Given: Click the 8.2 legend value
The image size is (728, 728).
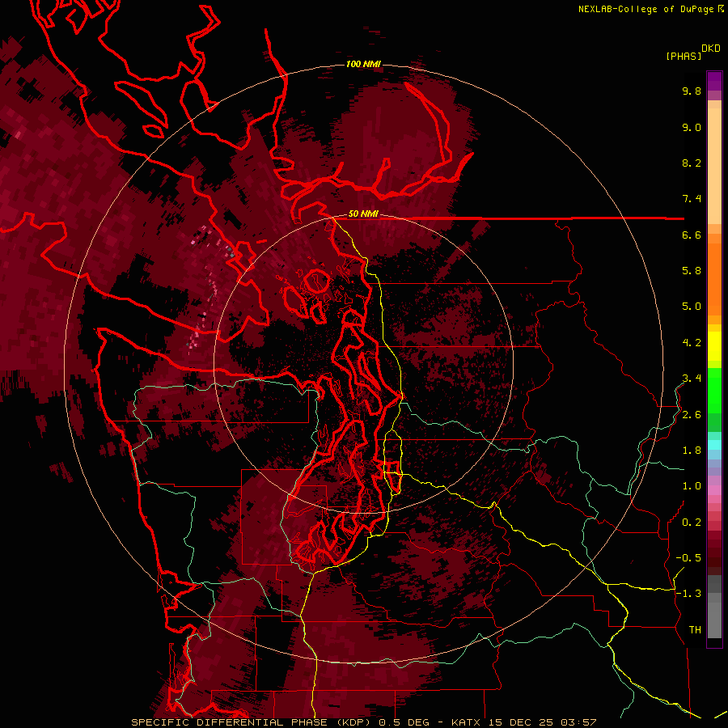Looking at the screenshot, I should pos(692,163).
